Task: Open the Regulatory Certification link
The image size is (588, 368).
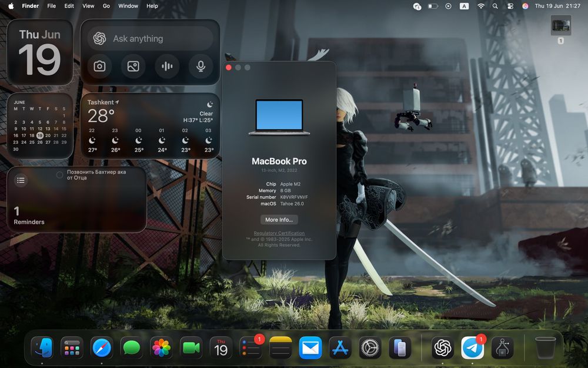Action: click(279, 233)
